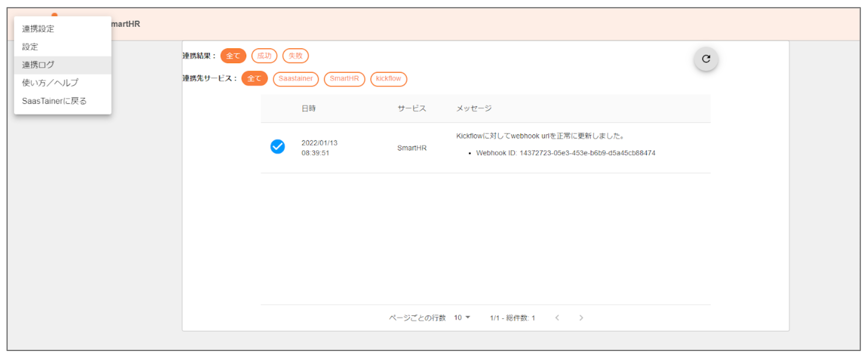868x360 pixels.
Task: Click the blue success checkmark icon
Action: click(278, 146)
